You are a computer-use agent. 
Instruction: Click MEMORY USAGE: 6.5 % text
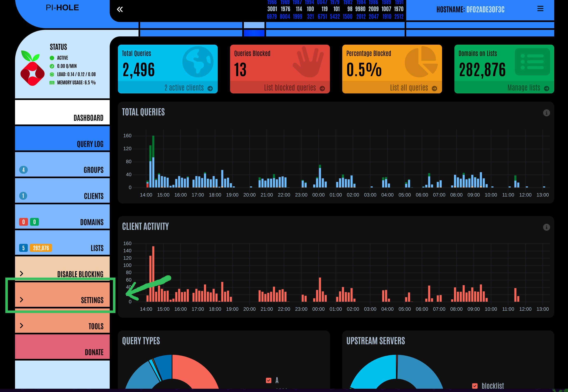tap(76, 83)
